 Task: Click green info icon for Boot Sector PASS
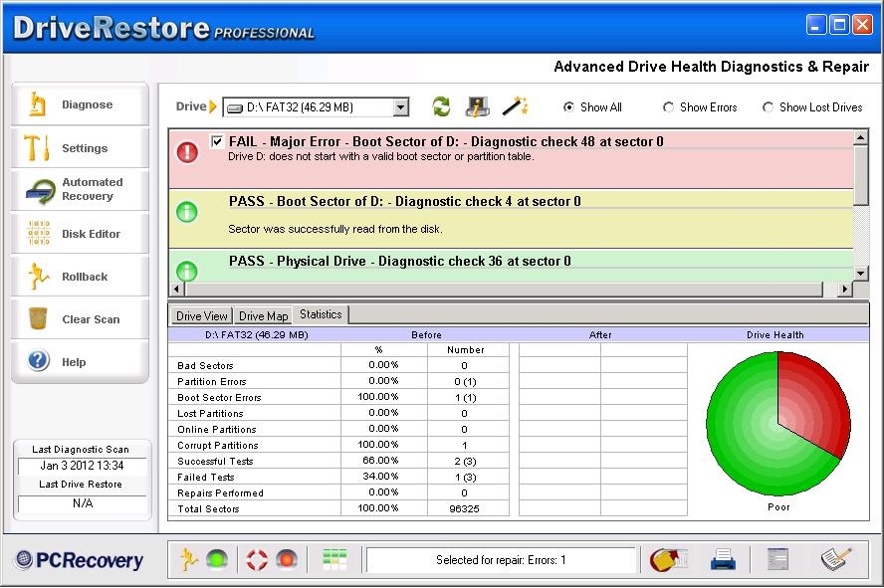[187, 212]
